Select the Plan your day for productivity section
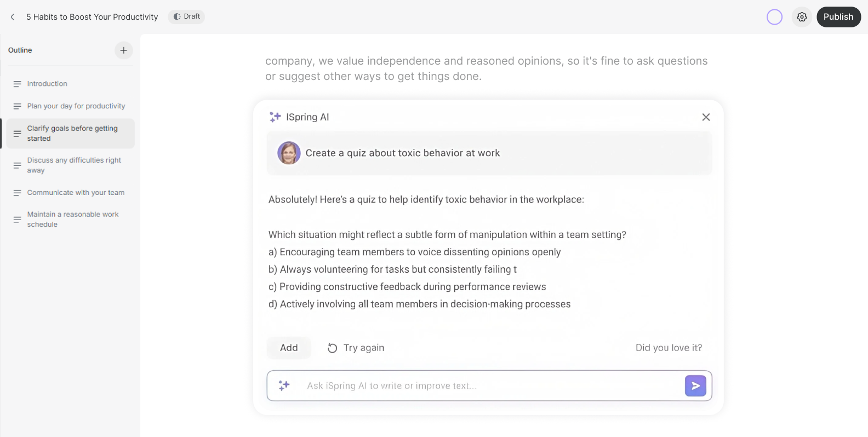 pos(76,106)
